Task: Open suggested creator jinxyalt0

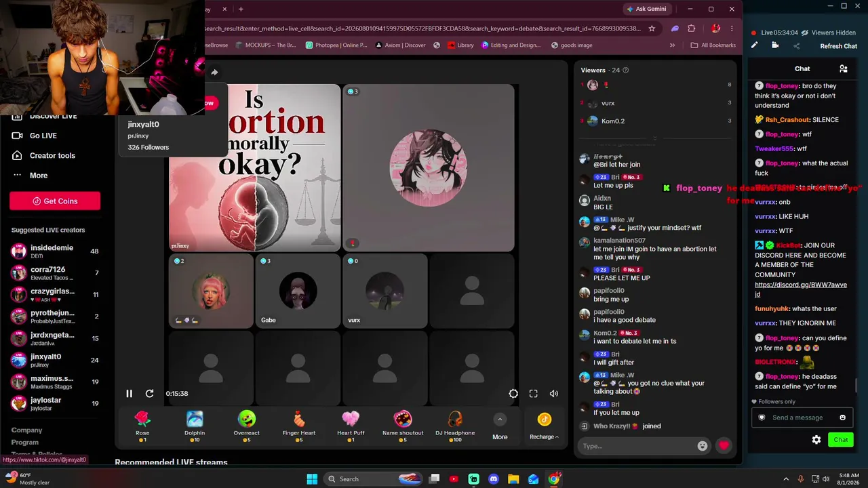Action: pos(55,360)
